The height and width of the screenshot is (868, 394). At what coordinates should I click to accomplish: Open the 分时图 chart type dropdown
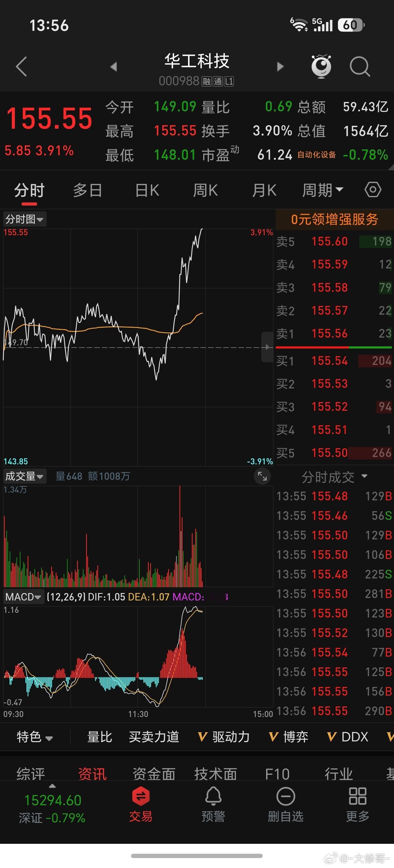point(24,219)
